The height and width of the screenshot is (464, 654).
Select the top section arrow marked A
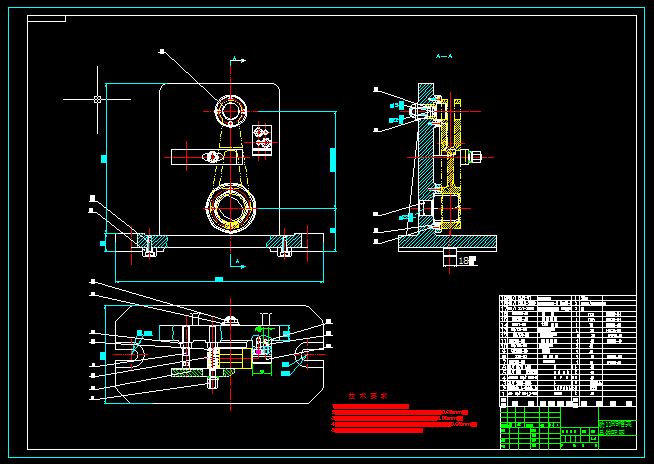(x=237, y=60)
